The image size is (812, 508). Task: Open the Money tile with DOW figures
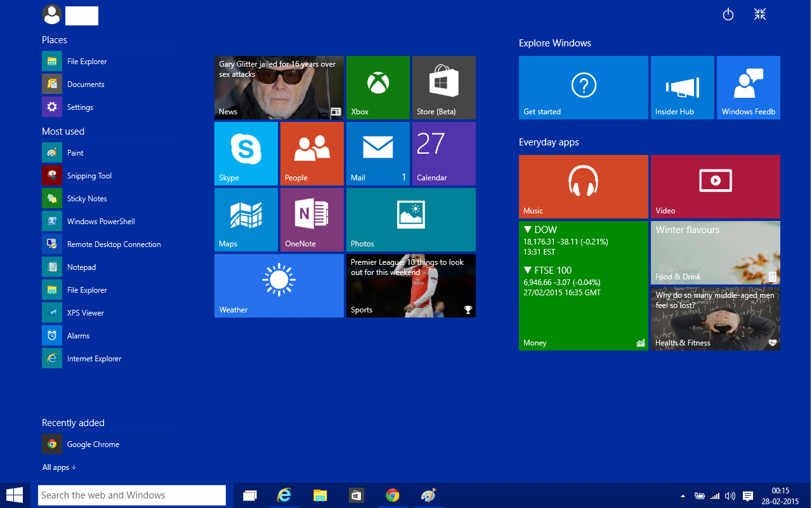point(584,286)
